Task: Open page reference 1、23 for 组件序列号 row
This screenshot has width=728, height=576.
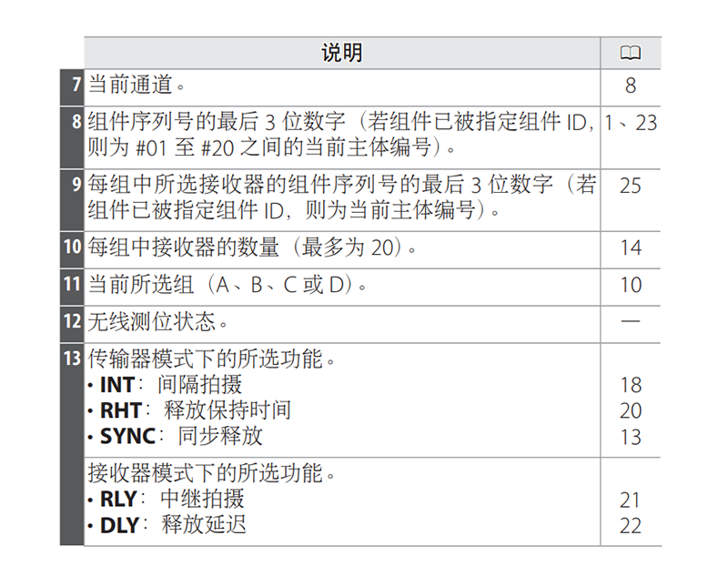Action: 631,123
